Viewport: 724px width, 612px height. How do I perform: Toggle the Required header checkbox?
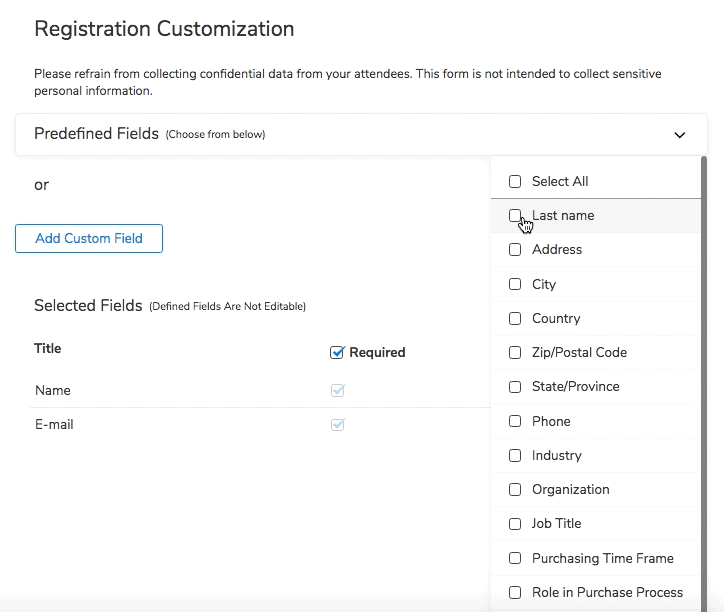[x=338, y=352]
